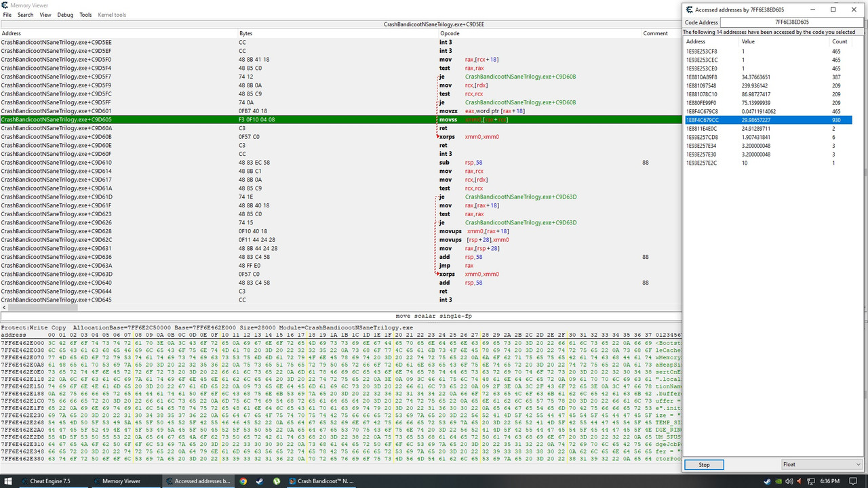868x488 pixels.
Task: Click NVIDIA icon in system tray
Action: 778,481
